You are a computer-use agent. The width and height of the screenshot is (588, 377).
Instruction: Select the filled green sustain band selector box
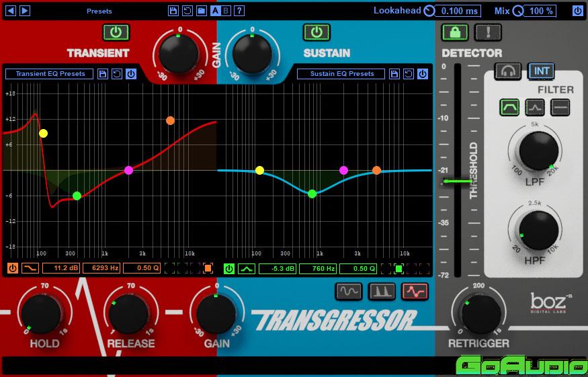click(399, 269)
